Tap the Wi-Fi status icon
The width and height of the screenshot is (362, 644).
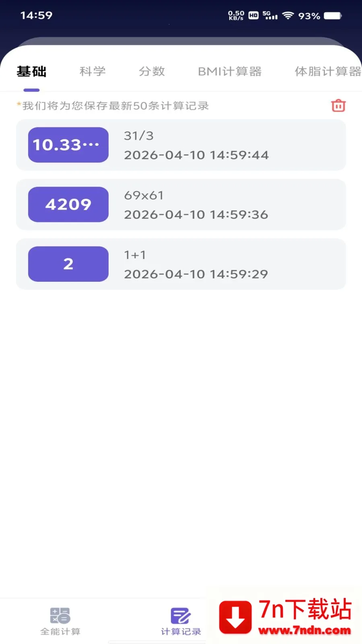click(x=288, y=16)
